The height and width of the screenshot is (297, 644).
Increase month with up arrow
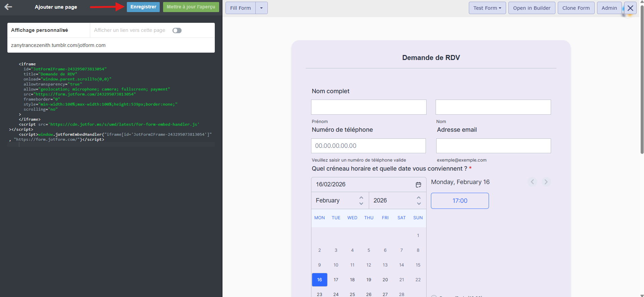361,197
